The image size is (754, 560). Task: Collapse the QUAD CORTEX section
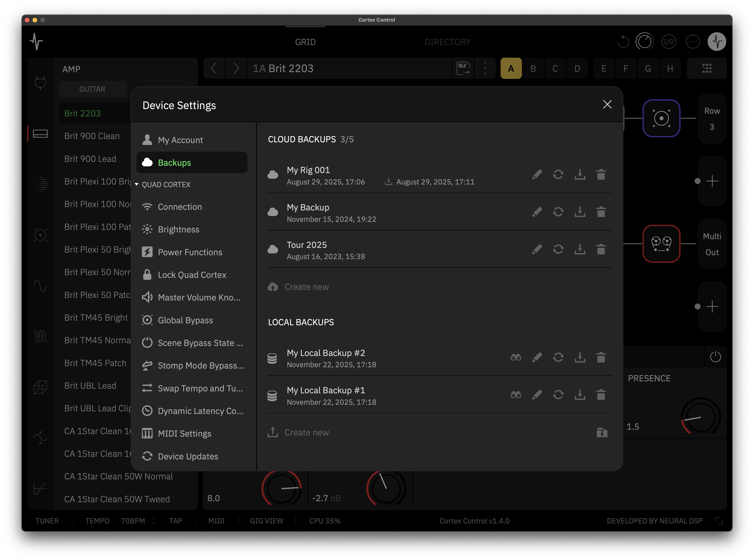137,184
